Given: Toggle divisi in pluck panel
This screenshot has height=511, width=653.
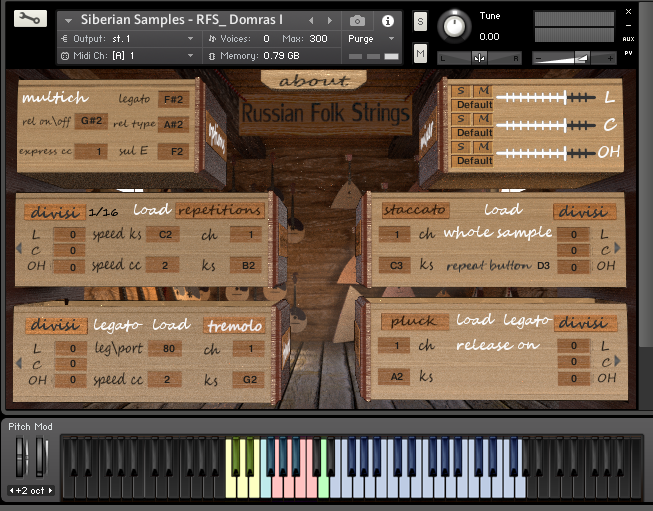Looking at the screenshot, I should pyautogui.click(x=585, y=323).
